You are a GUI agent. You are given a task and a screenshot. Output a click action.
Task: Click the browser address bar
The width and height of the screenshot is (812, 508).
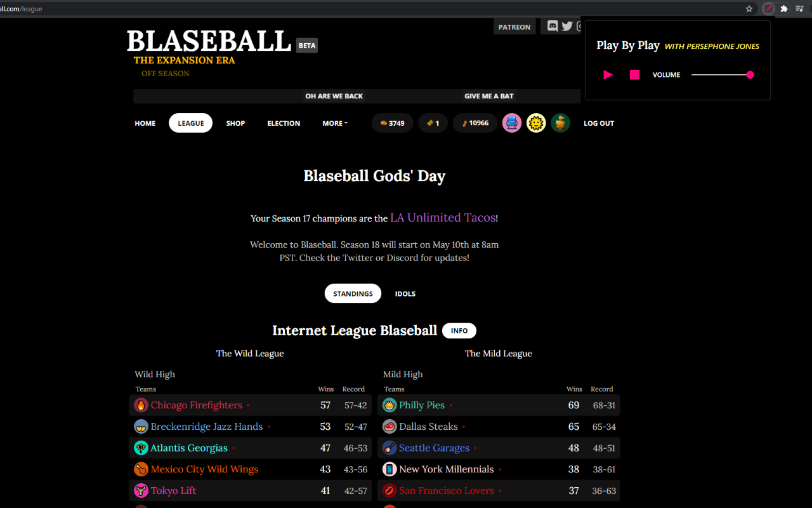368,9
